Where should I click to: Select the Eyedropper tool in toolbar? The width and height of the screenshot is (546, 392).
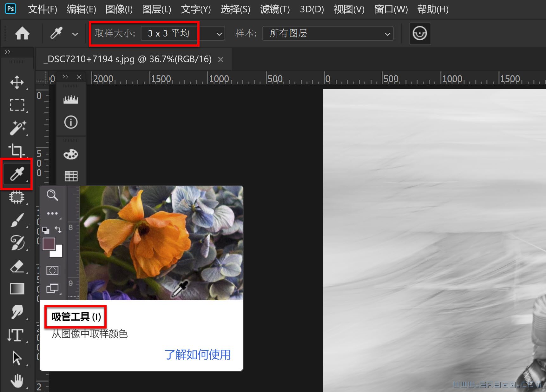tap(17, 174)
